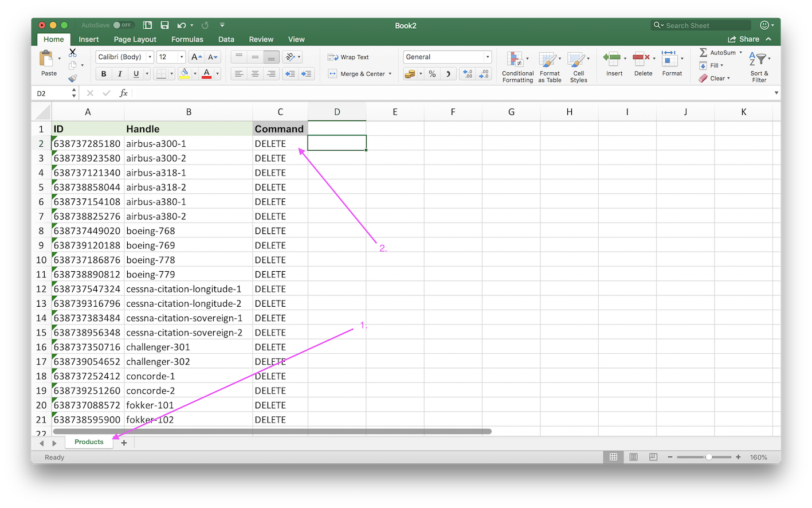The width and height of the screenshot is (812, 508).
Task: Expand the General number format dropdown
Action: pos(488,57)
